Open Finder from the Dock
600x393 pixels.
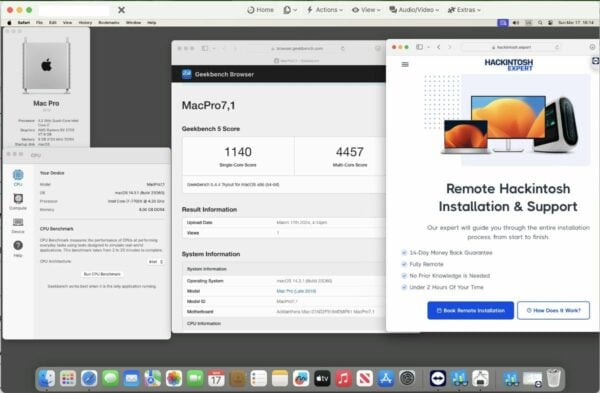tap(47, 378)
